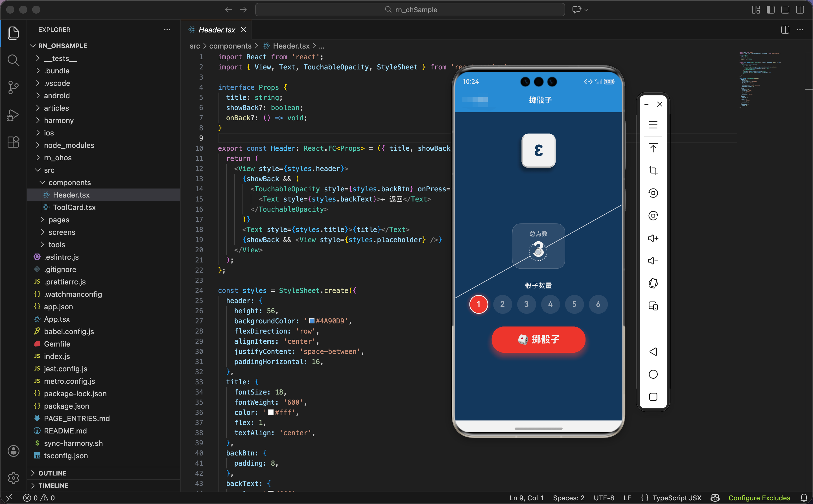Select the Header.tsx editor tab
The height and width of the screenshot is (504, 813).
(x=217, y=30)
